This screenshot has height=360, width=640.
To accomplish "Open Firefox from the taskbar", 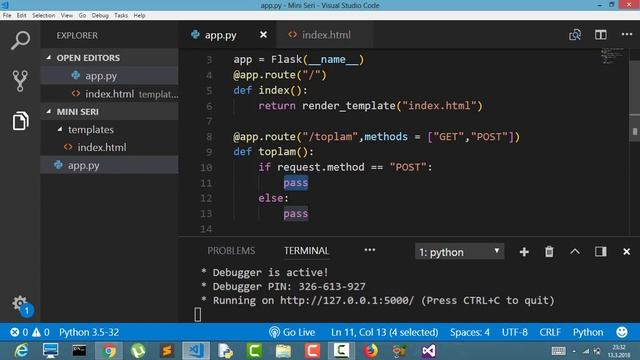I will pyautogui.click(x=370, y=351).
